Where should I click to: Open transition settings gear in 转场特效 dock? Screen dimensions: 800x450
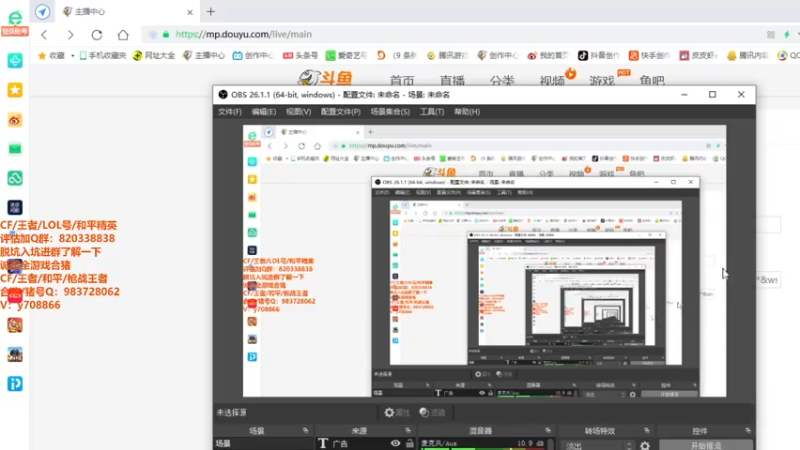tap(645, 445)
